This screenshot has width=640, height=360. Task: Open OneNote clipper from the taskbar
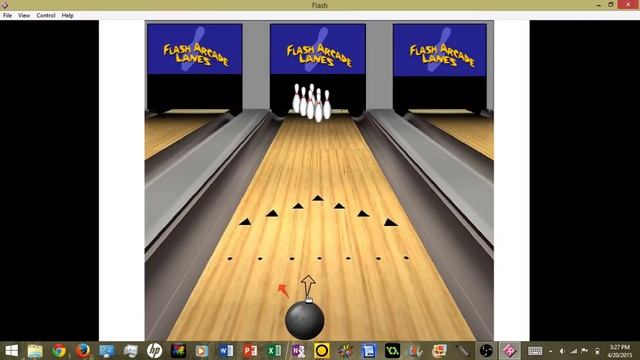pyautogui.click(x=298, y=351)
